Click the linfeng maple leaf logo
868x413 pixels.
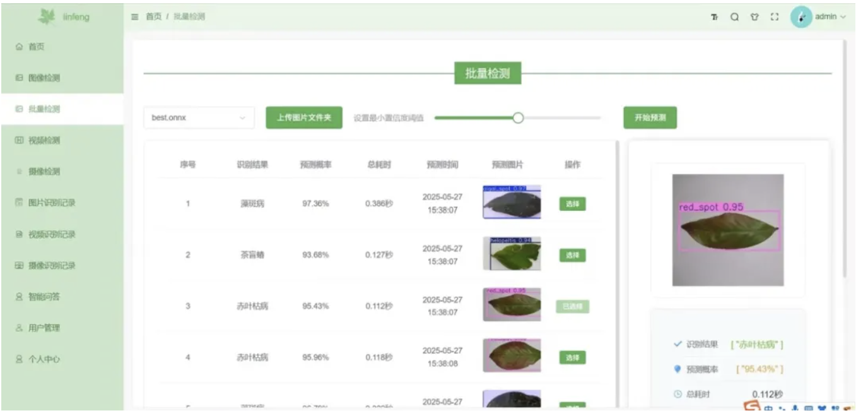pos(47,17)
